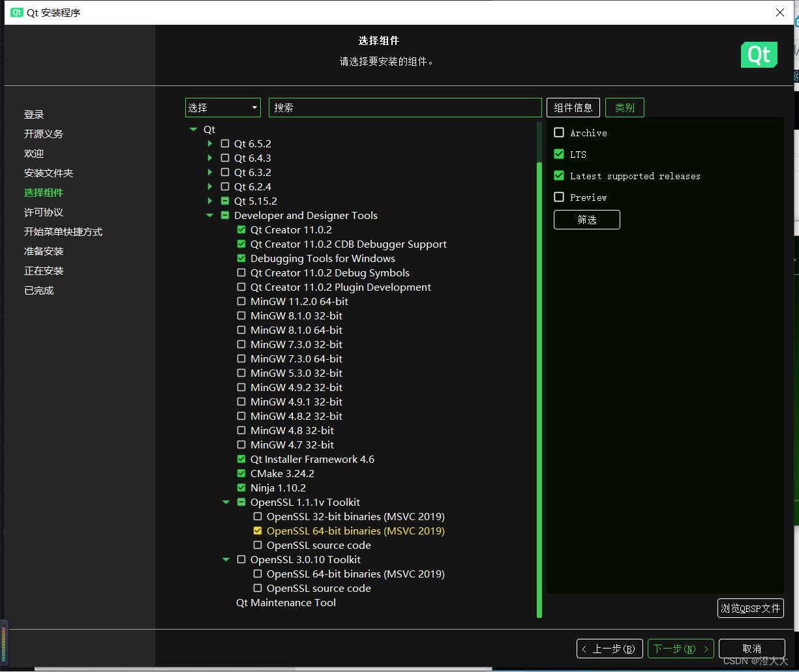Check MinGW 8.1.0 64-bit
Screen dimensions: 799x672
[241, 330]
